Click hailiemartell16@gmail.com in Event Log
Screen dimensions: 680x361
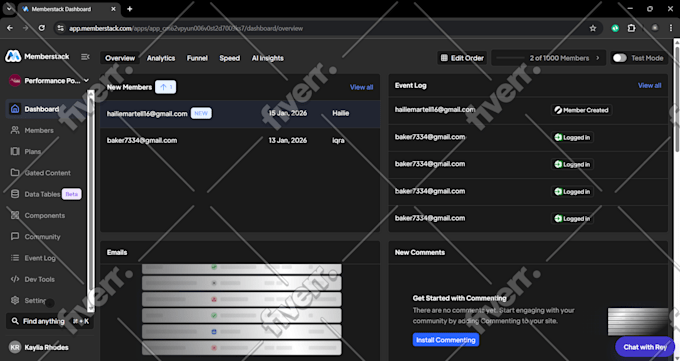point(435,110)
